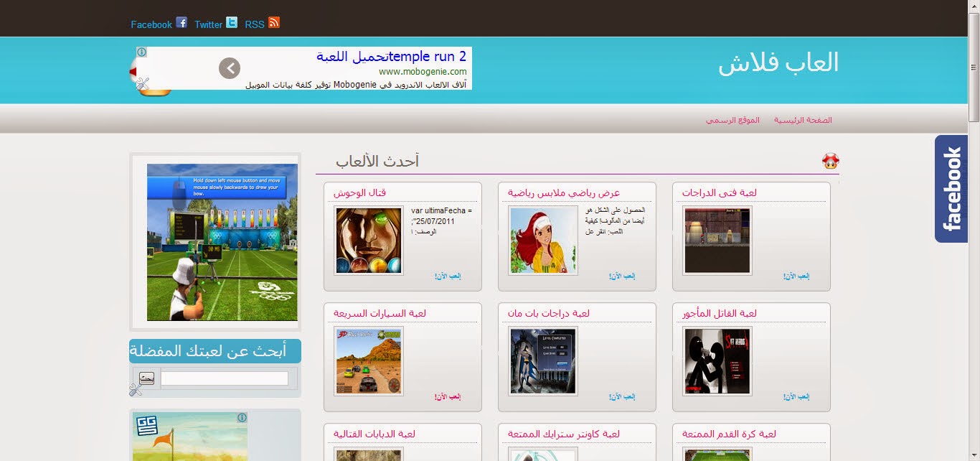Click thumbnail of قتال الوحوش game

(369, 241)
